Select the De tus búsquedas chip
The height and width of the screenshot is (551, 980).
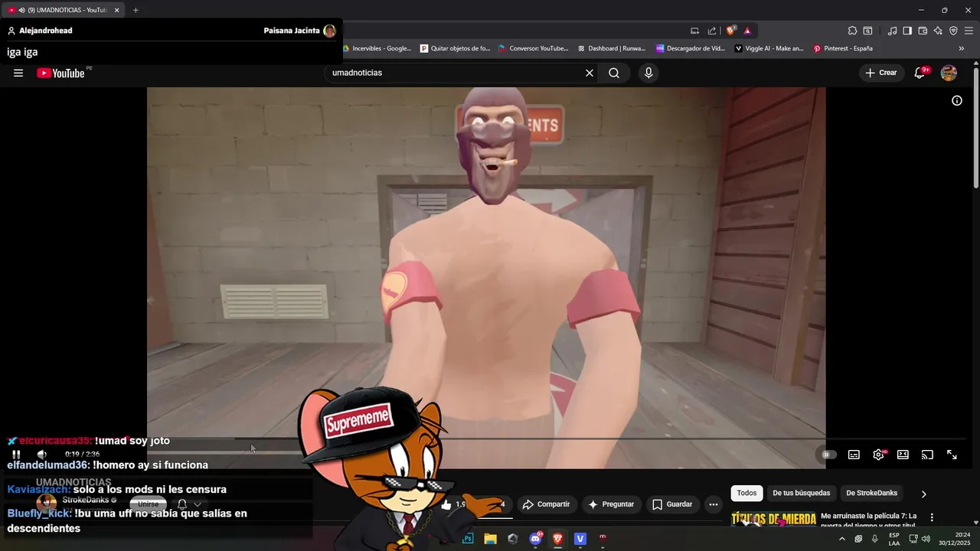[x=801, y=494]
